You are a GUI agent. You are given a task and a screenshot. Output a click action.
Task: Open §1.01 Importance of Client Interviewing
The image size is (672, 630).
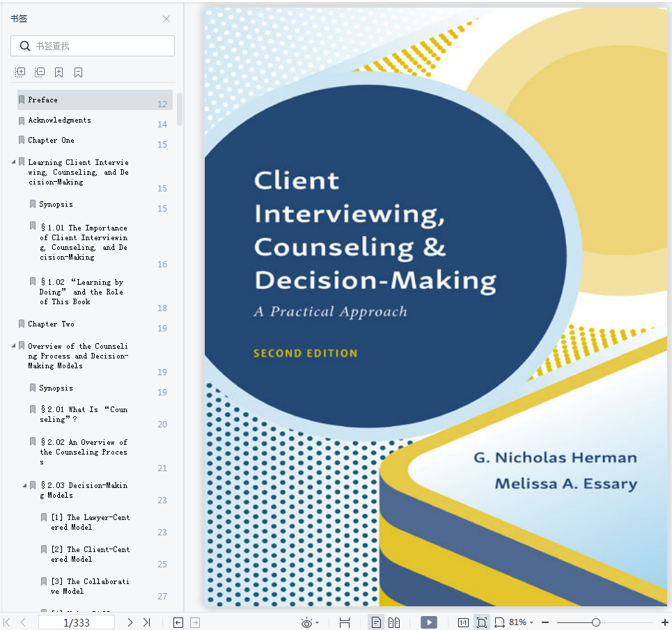click(x=84, y=242)
